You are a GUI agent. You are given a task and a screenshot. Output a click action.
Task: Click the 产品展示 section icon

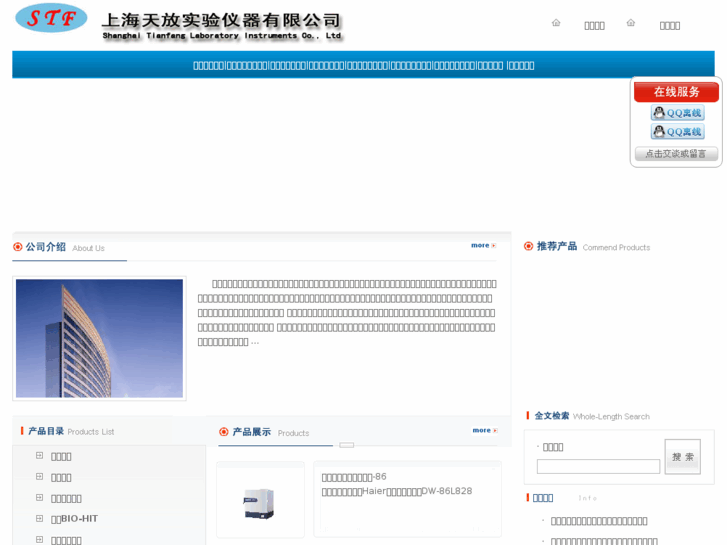tap(223, 432)
